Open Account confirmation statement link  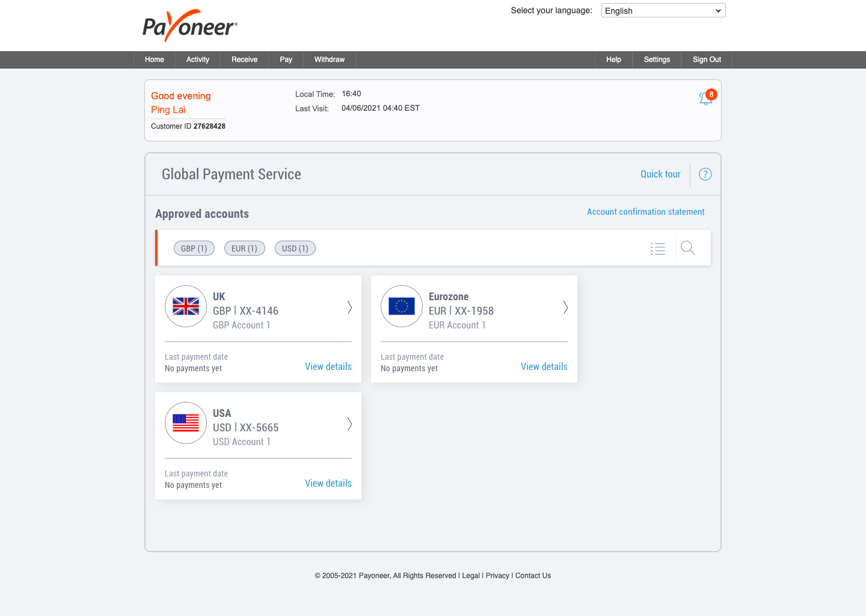tap(646, 212)
